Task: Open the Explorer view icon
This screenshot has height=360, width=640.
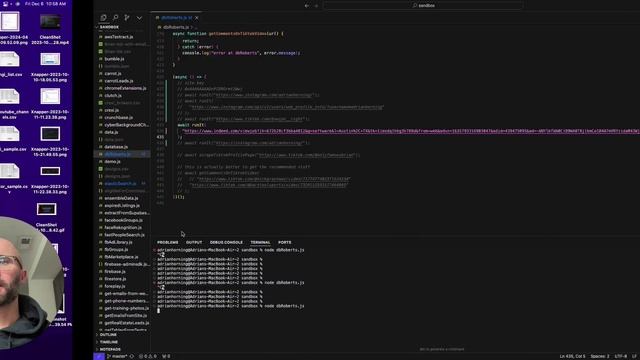Action: pos(103,18)
